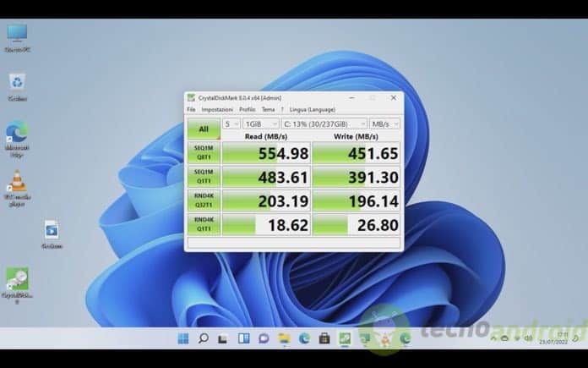Open Microsoft Edge desktop shortcut
This screenshot has width=588, height=368.
click(x=17, y=135)
